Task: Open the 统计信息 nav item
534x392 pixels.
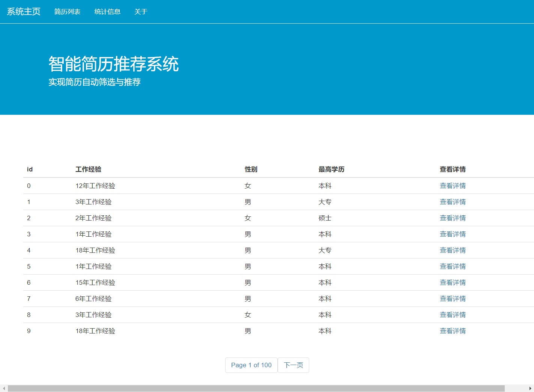Action: [x=107, y=12]
